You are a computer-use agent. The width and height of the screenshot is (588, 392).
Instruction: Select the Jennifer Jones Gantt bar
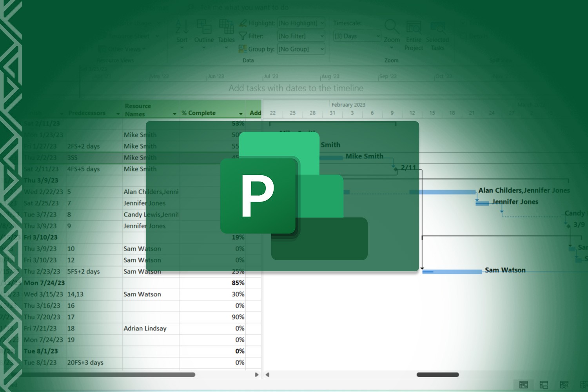pyautogui.click(x=482, y=203)
